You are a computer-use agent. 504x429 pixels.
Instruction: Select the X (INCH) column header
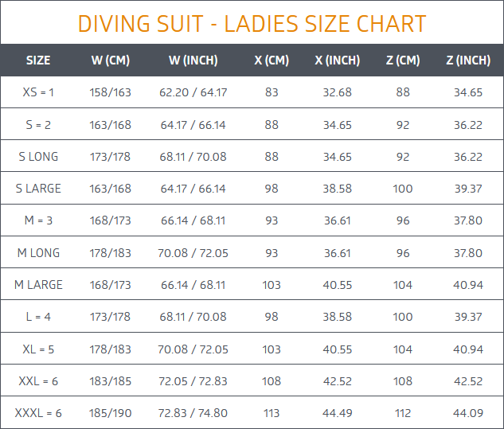point(338,60)
